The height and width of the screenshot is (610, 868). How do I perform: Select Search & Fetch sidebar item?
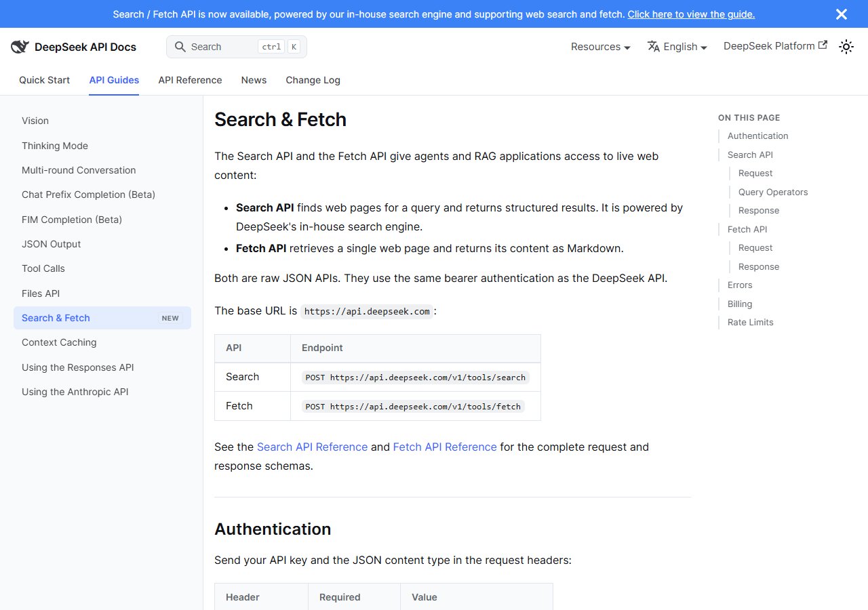[102, 318]
